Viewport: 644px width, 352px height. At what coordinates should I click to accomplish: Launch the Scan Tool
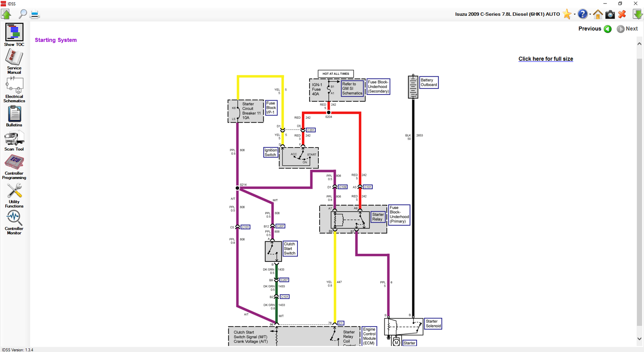(14, 141)
